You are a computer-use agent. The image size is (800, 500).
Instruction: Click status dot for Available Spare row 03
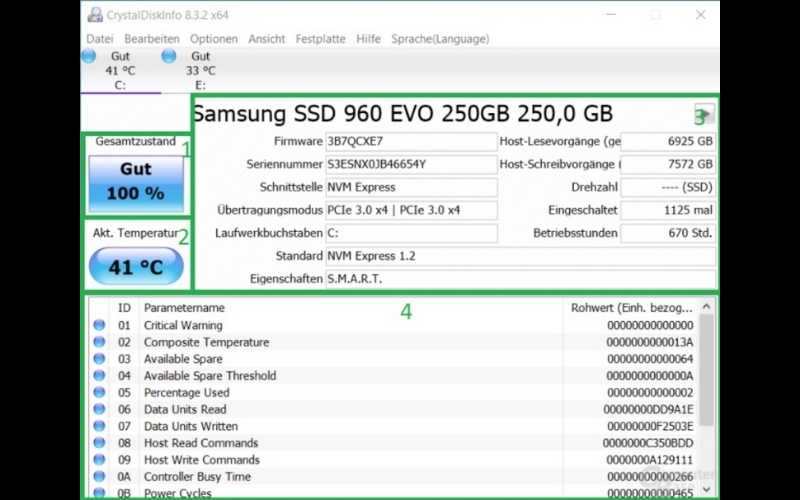click(99, 359)
